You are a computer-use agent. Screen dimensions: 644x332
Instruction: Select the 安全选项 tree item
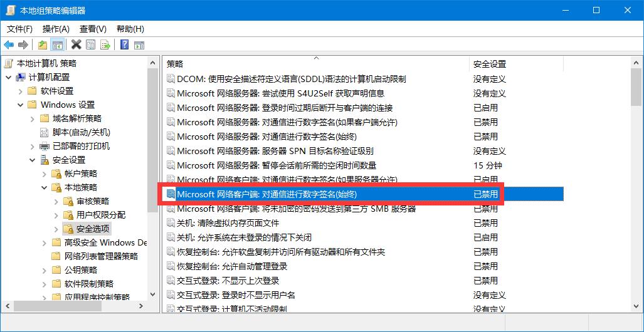pyautogui.click(x=93, y=229)
